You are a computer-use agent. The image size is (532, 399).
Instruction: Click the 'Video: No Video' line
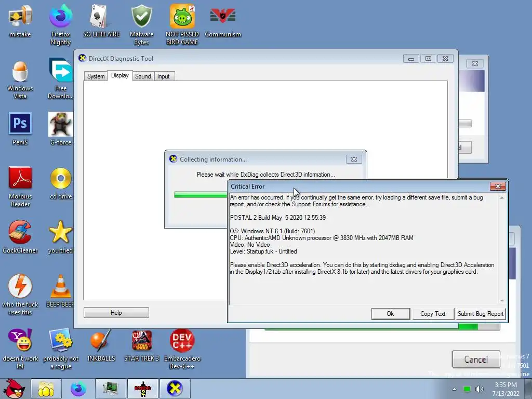250,245
